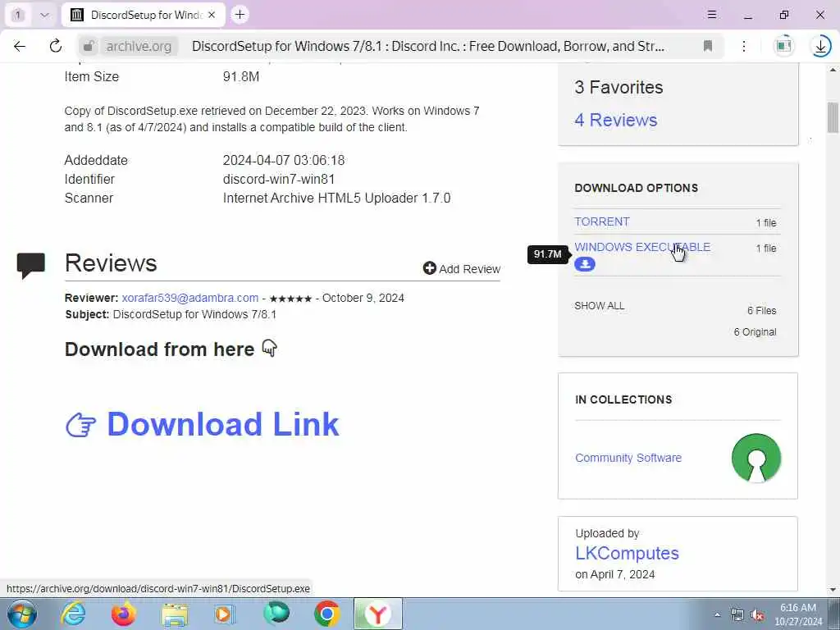840x630 pixels.
Task: Click the blue download icon under Windows Executable
Action: (585, 264)
